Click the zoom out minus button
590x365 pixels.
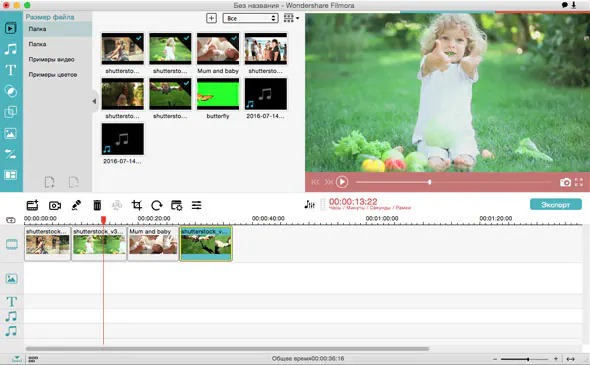[x=495, y=359]
